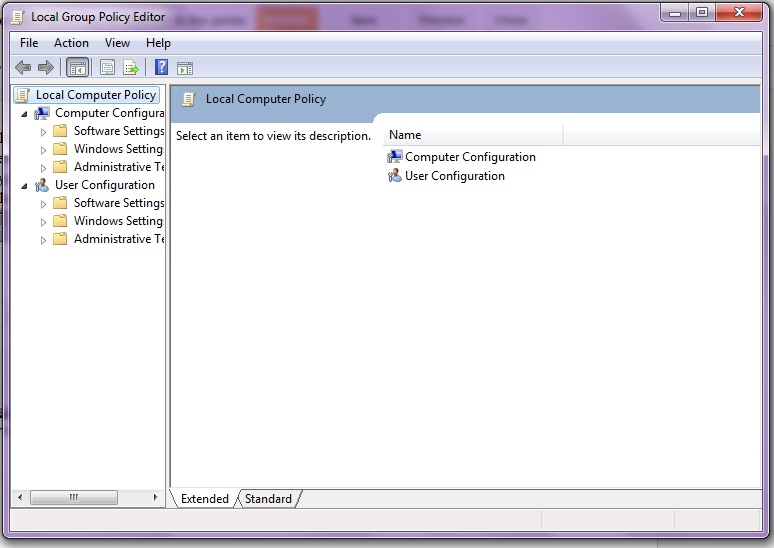Click the Name column header

pos(473,135)
